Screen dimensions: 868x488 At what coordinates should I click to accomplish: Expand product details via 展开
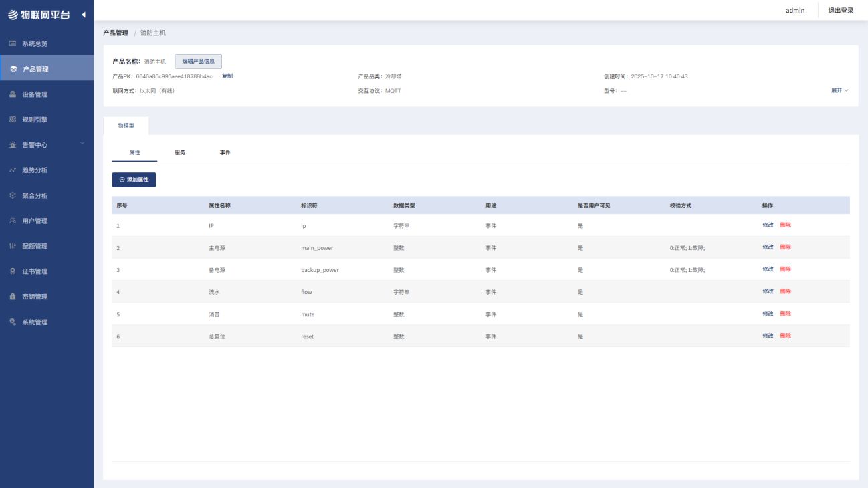coord(839,90)
